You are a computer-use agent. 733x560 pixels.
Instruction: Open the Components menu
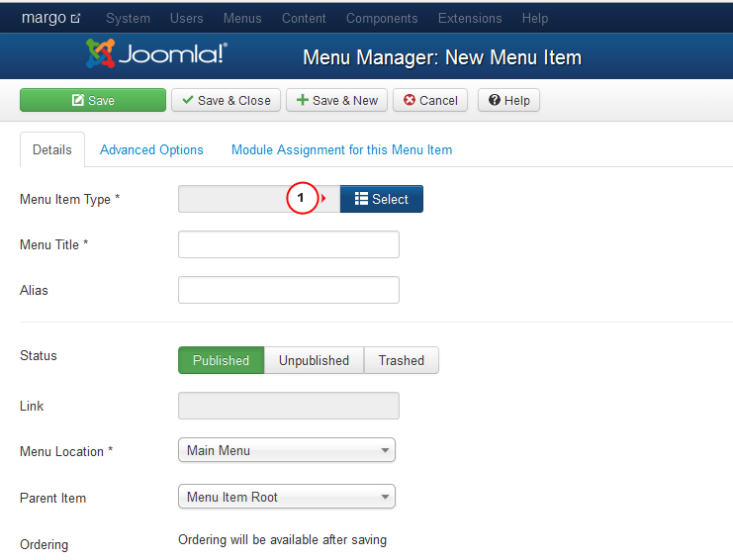(382, 18)
